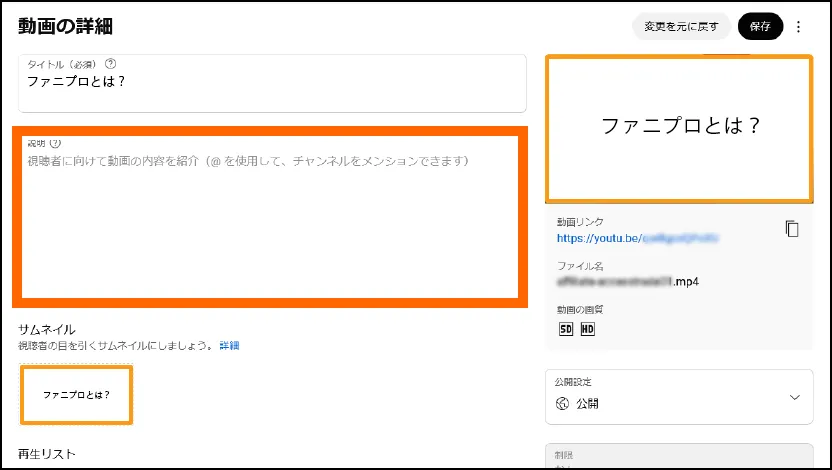Select the small ファニプロとは？ thumbnail
The image size is (832, 470).
coord(76,395)
